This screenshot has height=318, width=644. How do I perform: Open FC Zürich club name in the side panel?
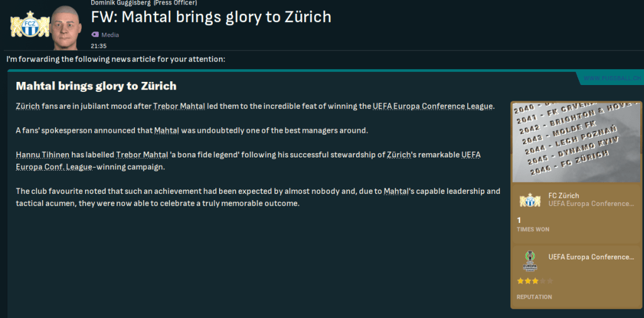tap(564, 195)
